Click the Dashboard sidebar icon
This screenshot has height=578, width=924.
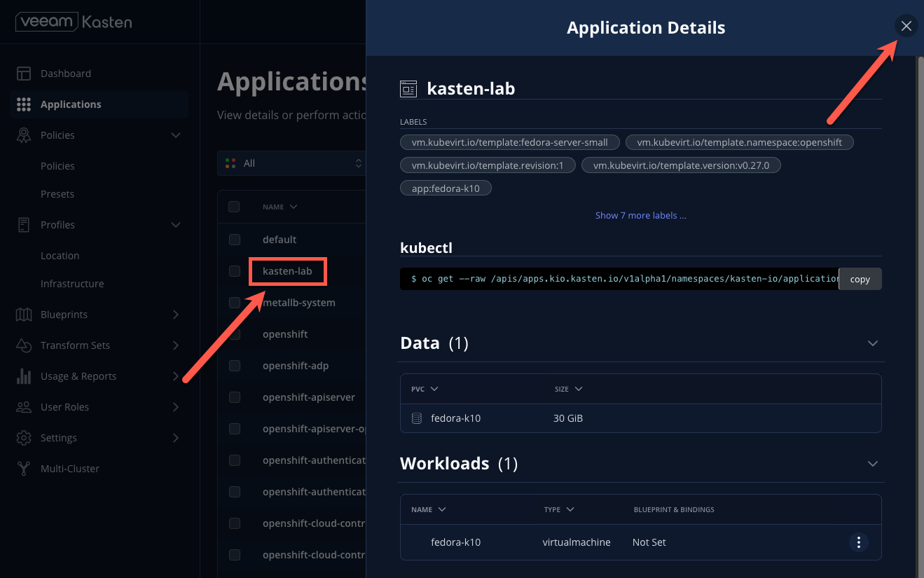[24, 74]
